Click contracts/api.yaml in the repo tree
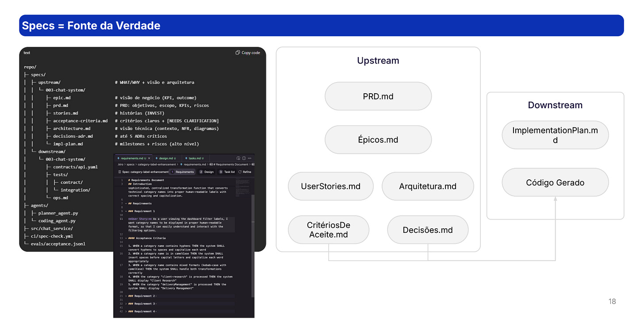The width and height of the screenshot is (644, 326). 75,167
